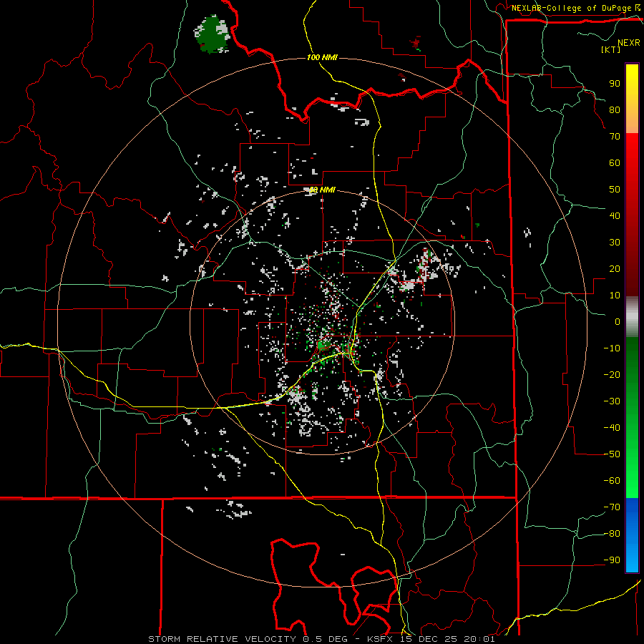Click the STORM RELATIVE VELOCITY caption text
The image size is (644, 644).
(222, 639)
